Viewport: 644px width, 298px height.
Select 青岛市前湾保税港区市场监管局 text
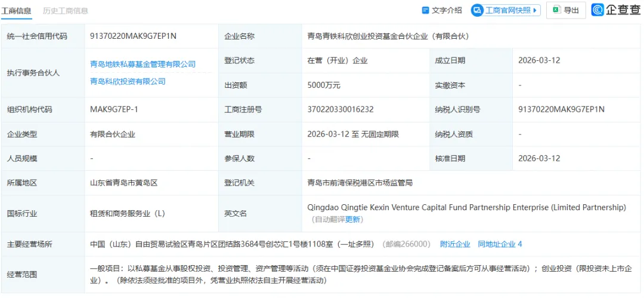click(x=360, y=183)
